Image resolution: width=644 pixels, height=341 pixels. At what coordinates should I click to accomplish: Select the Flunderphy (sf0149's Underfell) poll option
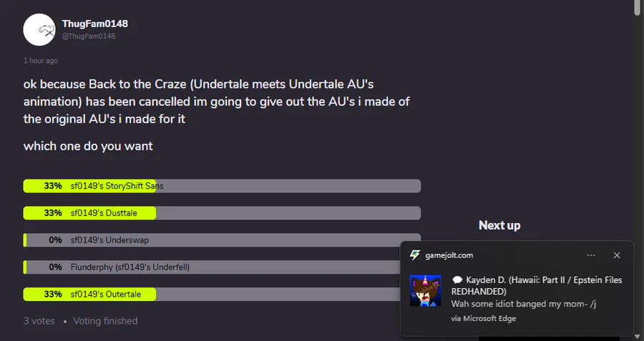click(x=222, y=267)
